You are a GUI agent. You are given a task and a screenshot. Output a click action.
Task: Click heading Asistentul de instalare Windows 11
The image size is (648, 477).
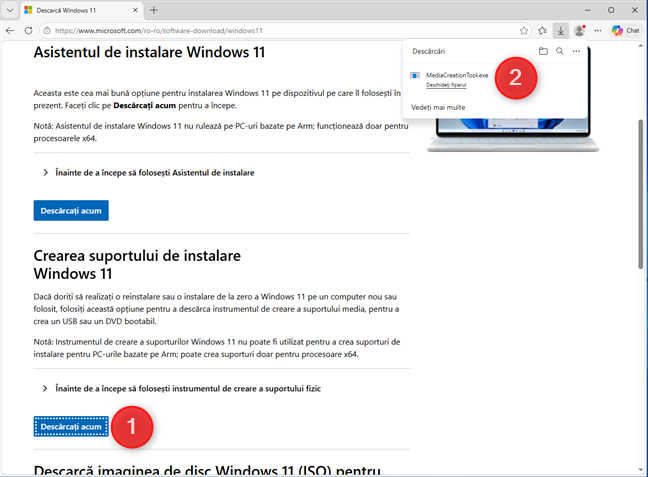[x=149, y=52]
